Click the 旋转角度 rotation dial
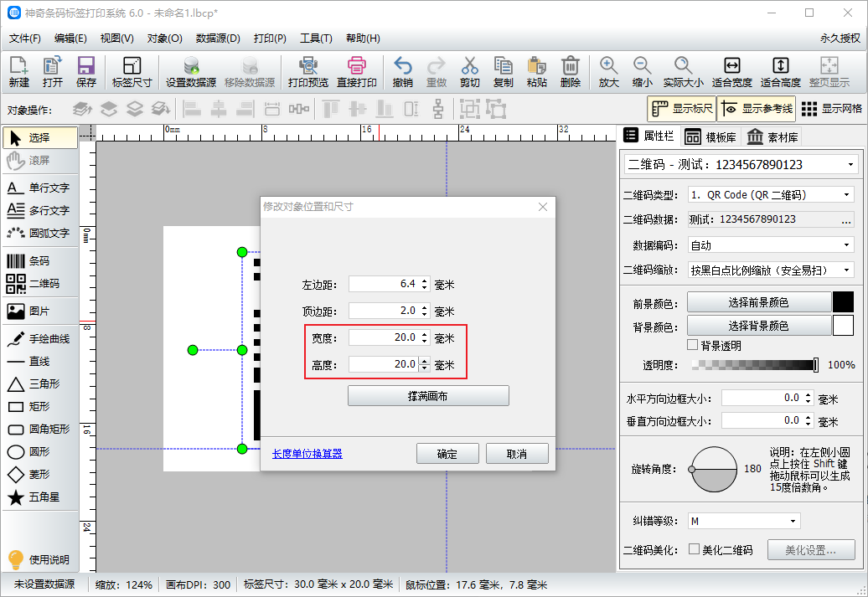868x597 pixels. (714, 469)
